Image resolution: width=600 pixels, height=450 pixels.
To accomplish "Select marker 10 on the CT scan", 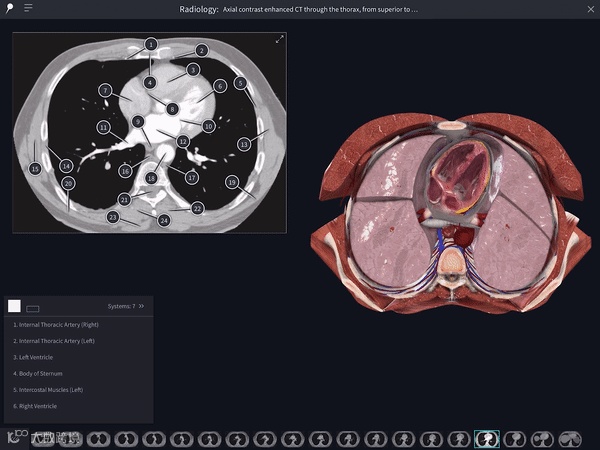I will pyautogui.click(x=209, y=126).
